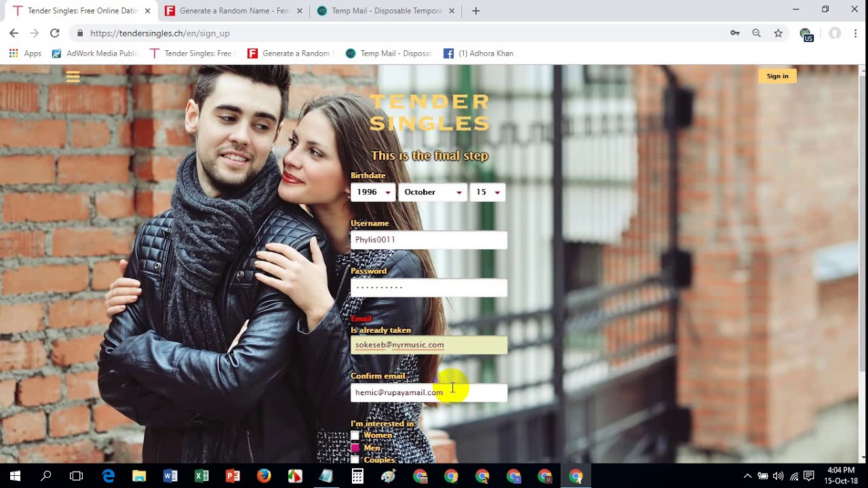Open Apps shortcut in bookmarks bar
The height and width of the screenshot is (488, 868).
point(25,54)
